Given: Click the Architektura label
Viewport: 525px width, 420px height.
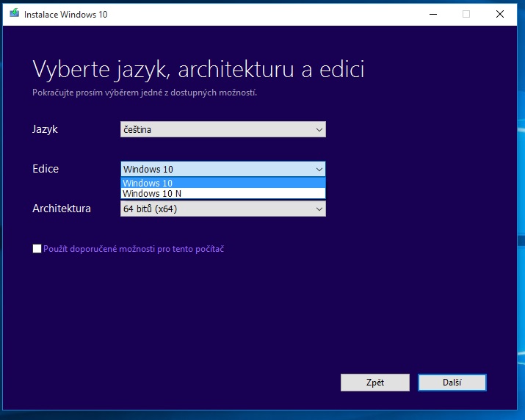Looking at the screenshot, I should pyautogui.click(x=62, y=209).
